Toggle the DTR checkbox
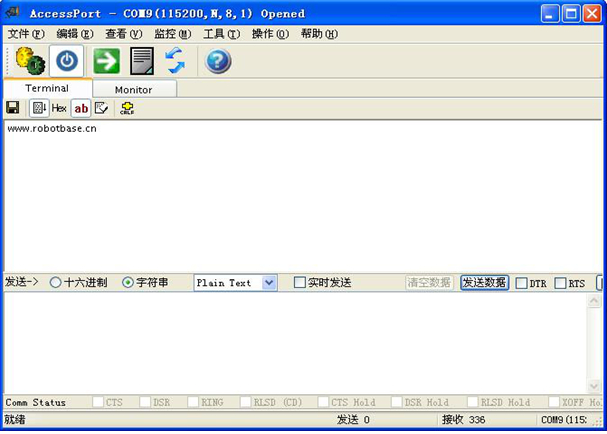The width and height of the screenshot is (607, 434). pyautogui.click(x=522, y=284)
